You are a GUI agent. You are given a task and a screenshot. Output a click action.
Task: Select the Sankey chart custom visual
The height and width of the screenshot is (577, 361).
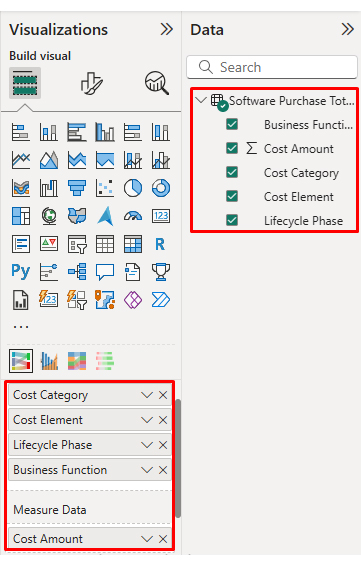pos(21,361)
